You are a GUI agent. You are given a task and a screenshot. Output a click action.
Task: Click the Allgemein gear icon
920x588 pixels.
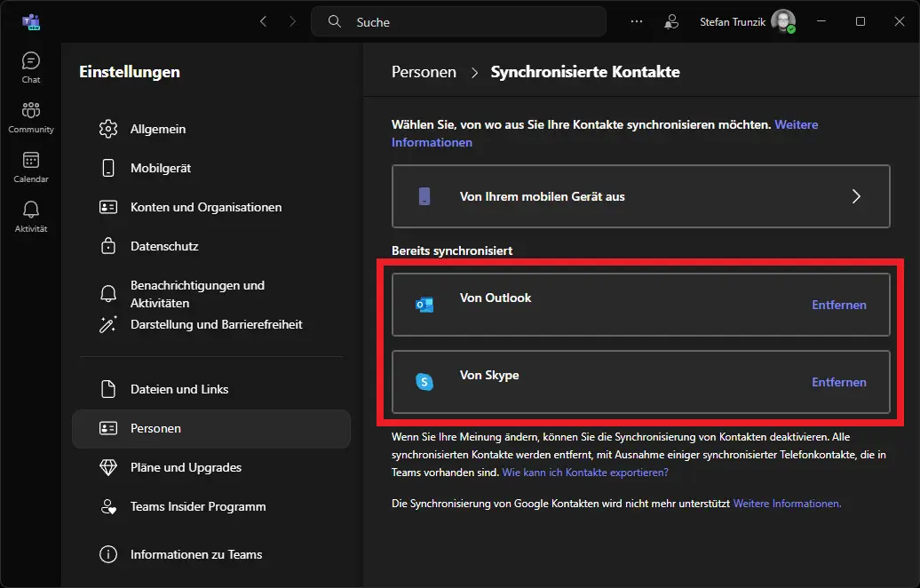click(108, 129)
